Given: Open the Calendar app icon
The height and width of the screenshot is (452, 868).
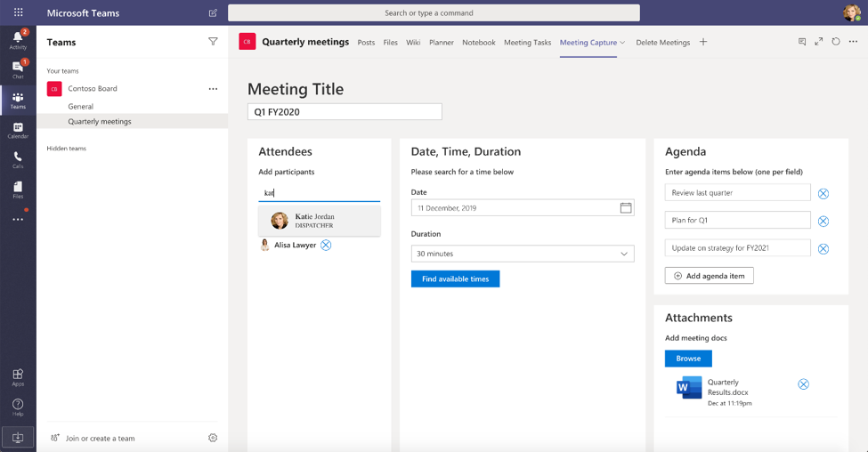Looking at the screenshot, I should coord(18,130).
